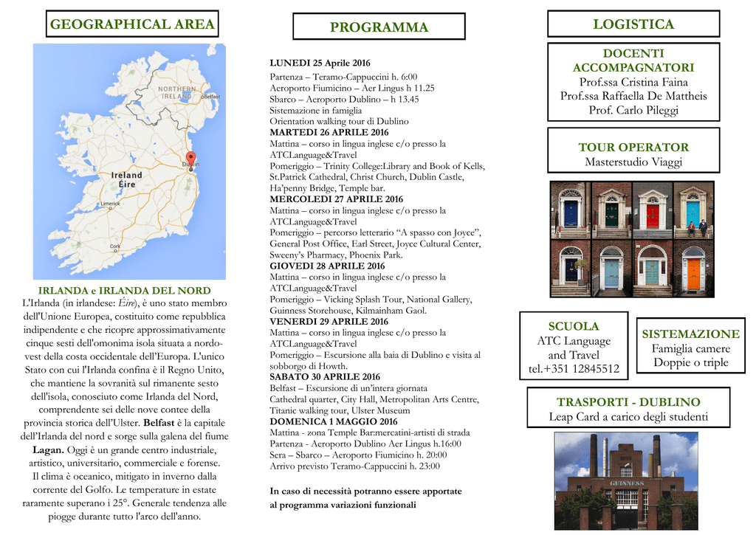Click the TOUR OPERATOR box
This screenshot has width=756, height=535.
(x=633, y=150)
